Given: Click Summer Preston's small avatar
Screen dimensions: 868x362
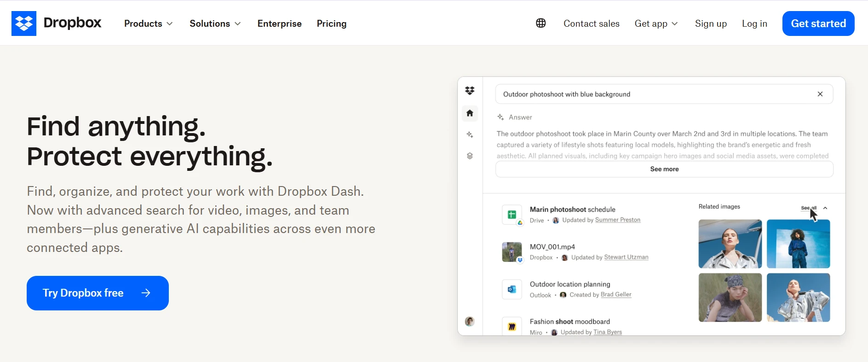Looking at the screenshot, I should [x=556, y=220].
